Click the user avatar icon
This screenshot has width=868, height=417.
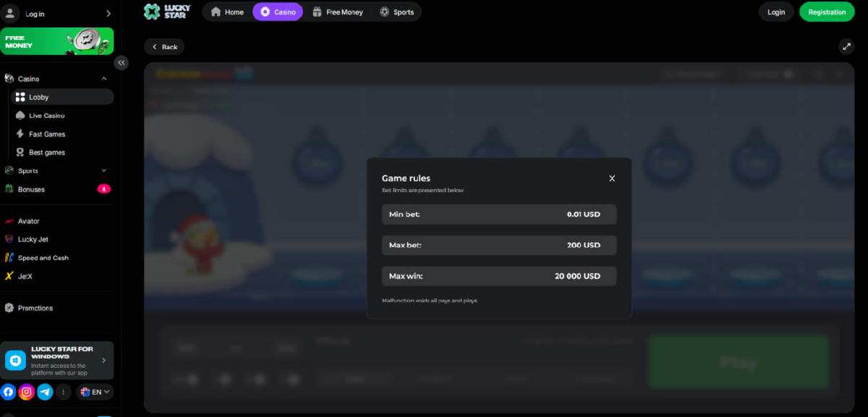click(x=10, y=13)
